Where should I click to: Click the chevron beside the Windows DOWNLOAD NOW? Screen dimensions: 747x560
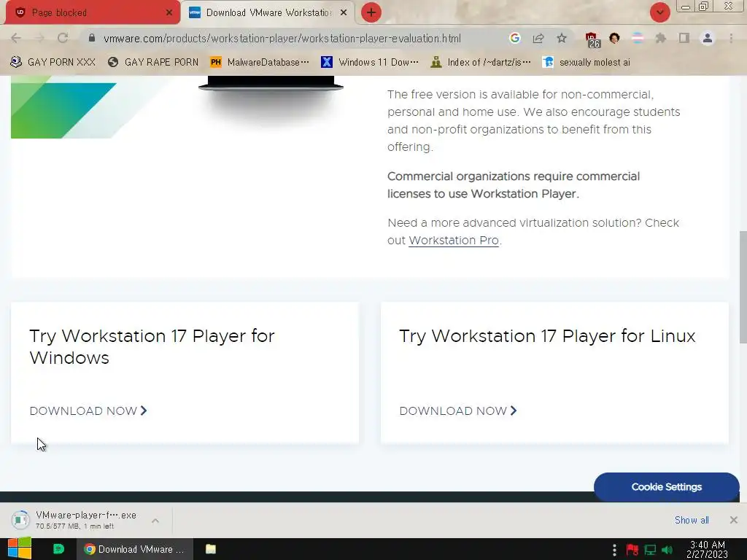click(x=144, y=411)
